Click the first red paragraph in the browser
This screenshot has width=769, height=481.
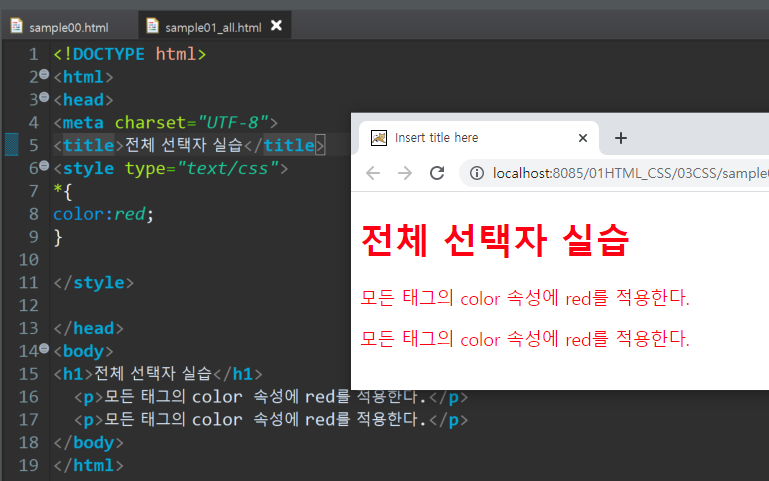coord(525,298)
